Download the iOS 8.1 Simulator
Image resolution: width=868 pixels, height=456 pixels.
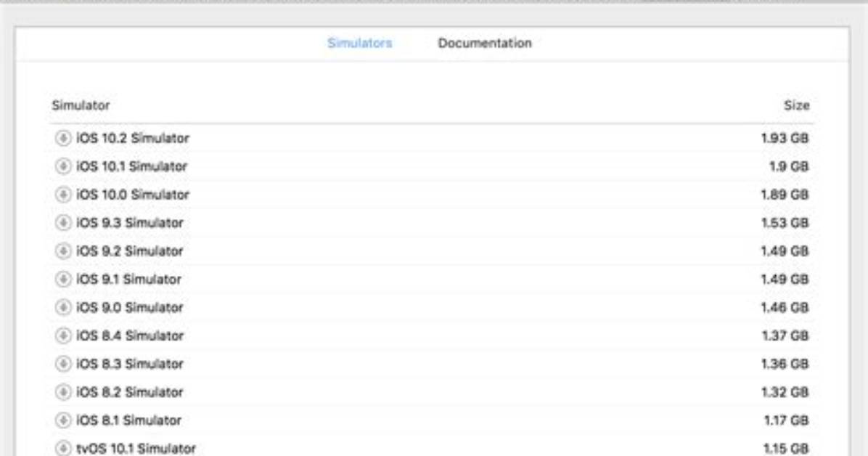coord(63,420)
